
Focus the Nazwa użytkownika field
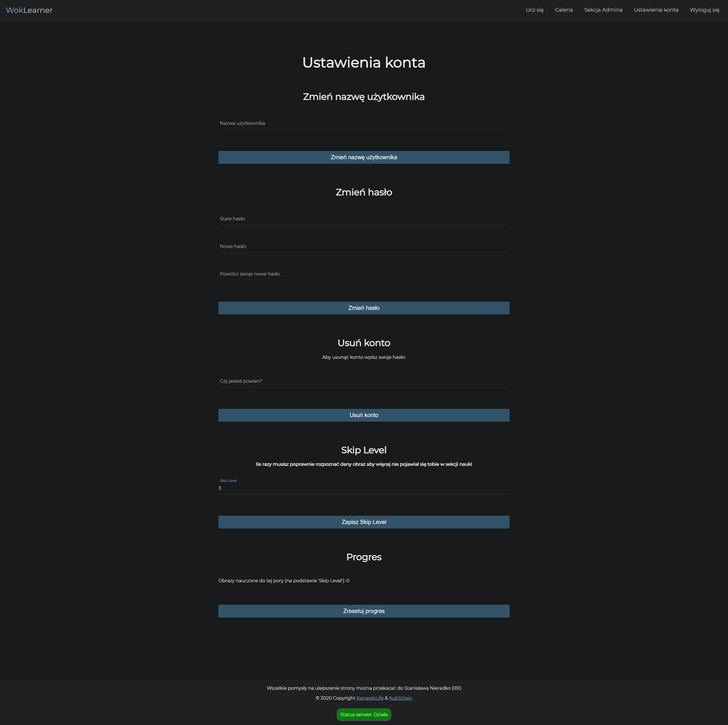click(364, 123)
